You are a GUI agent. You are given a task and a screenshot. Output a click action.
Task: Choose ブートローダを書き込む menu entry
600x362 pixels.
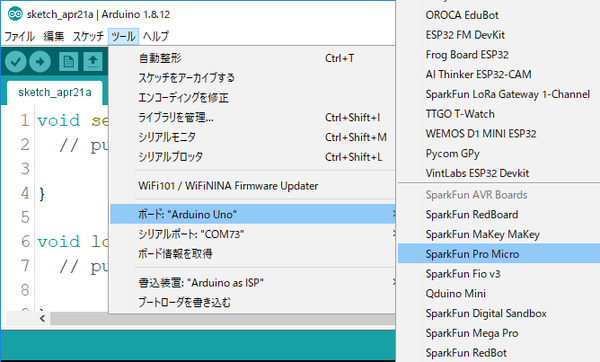pyautogui.click(x=253, y=302)
